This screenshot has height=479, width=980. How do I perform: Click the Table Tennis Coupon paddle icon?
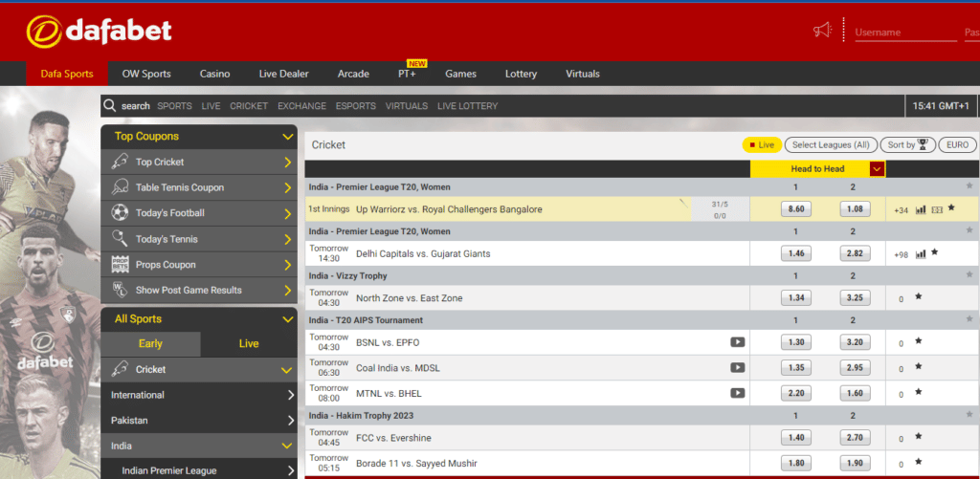pyautogui.click(x=120, y=187)
